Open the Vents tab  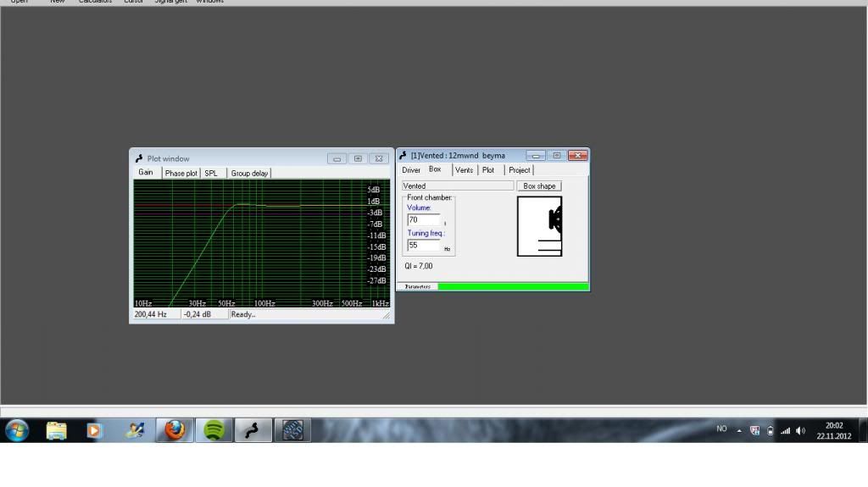[464, 170]
